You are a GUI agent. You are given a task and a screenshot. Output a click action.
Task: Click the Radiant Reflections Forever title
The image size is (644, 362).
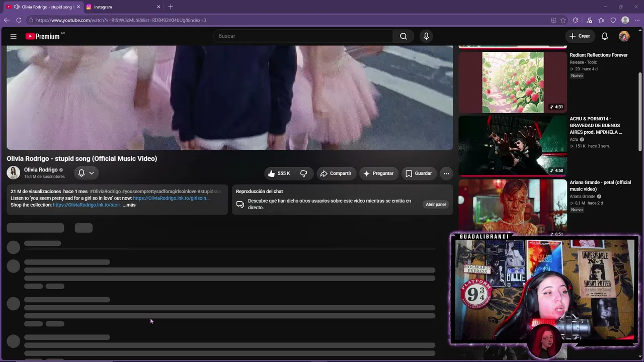point(599,55)
